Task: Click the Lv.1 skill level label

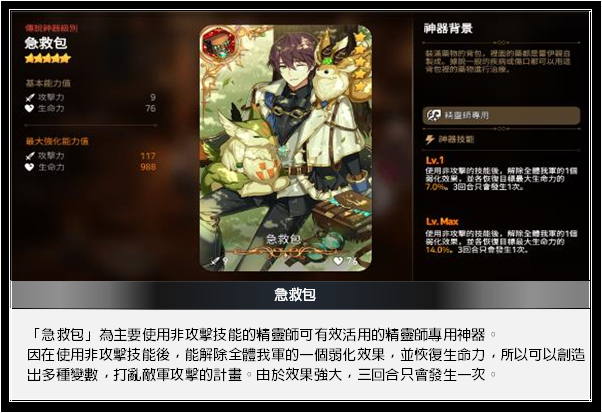Action: [x=435, y=160]
